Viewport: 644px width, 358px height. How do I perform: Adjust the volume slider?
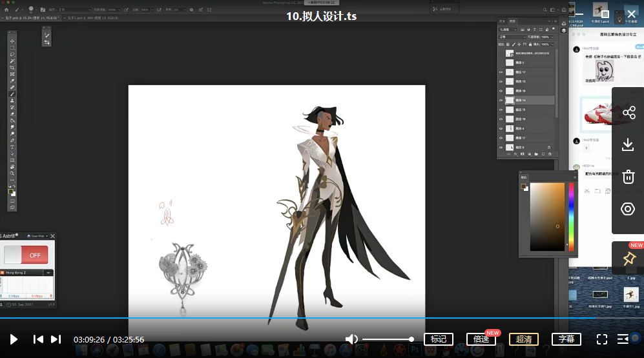coord(388,339)
